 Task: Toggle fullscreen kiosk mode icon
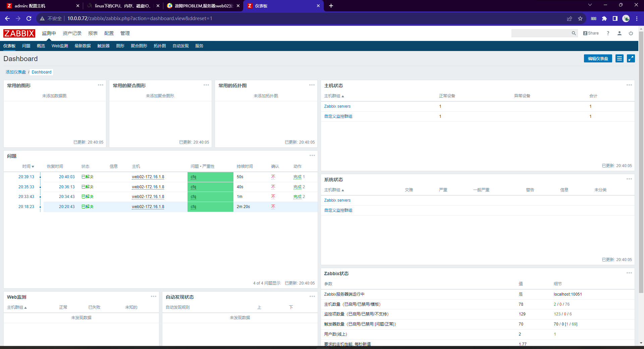click(631, 58)
